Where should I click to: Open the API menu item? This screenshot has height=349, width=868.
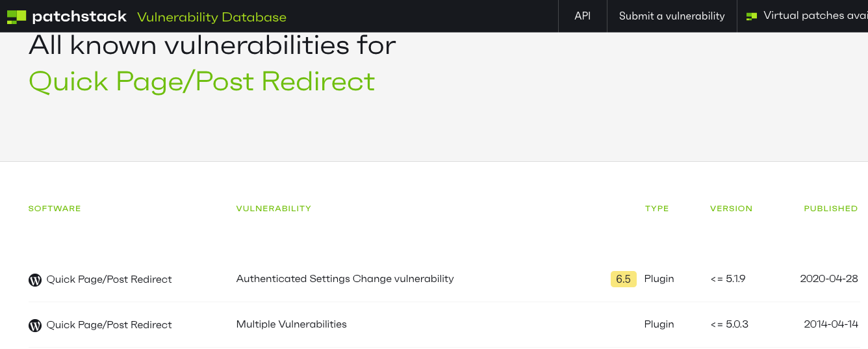(x=583, y=16)
